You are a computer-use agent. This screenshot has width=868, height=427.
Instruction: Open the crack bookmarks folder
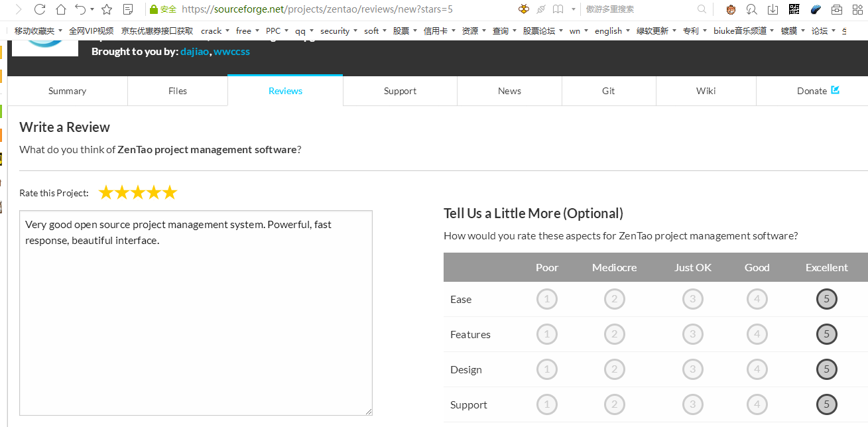coord(216,30)
